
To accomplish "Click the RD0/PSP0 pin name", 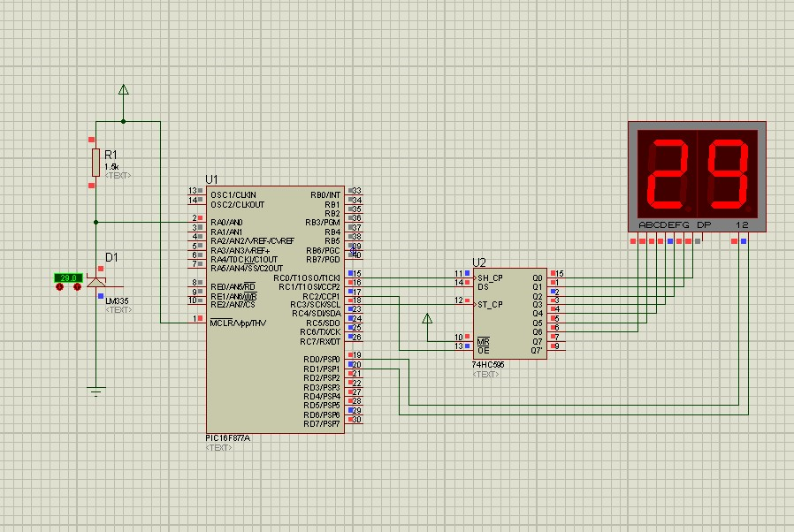I will click(x=322, y=360).
